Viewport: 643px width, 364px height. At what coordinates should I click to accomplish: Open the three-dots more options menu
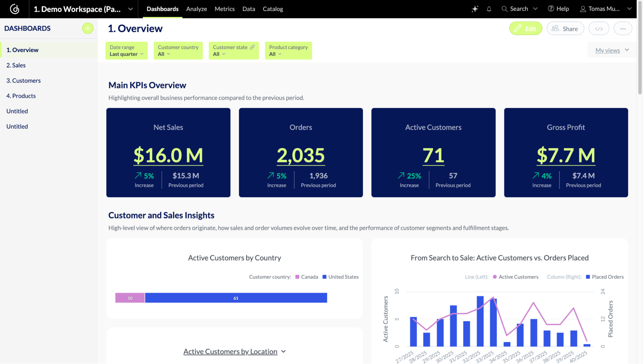[623, 29]
